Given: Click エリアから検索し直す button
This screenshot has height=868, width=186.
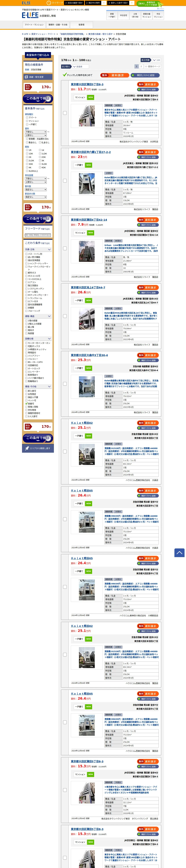Looking at the screenshot, I should [x=38, y=448].
